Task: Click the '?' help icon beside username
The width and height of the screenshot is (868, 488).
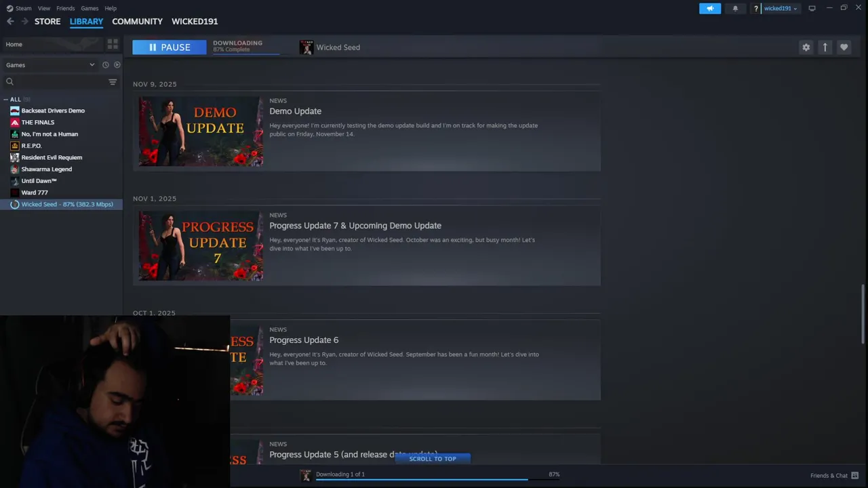Action: click(755, 9)
